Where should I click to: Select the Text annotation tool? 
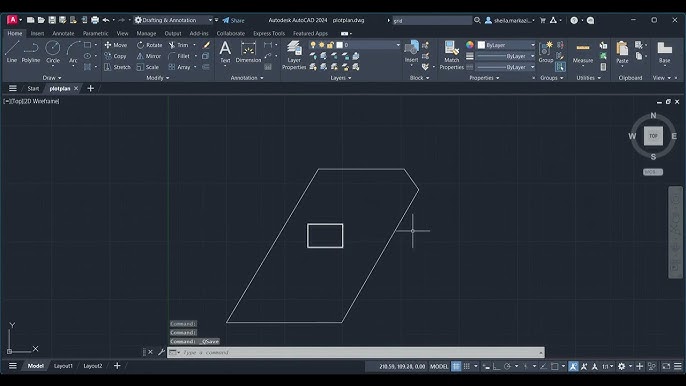[225, 52]
